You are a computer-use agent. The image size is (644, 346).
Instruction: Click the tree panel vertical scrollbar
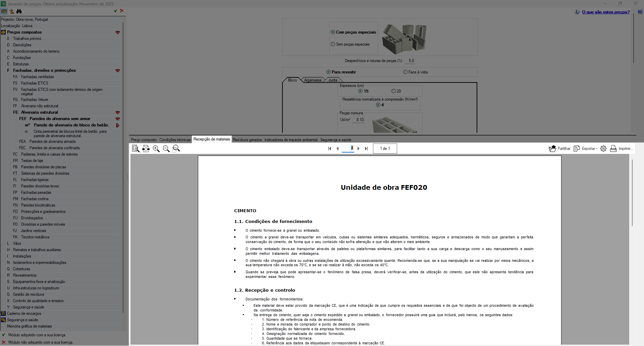[x=123, y=167]
